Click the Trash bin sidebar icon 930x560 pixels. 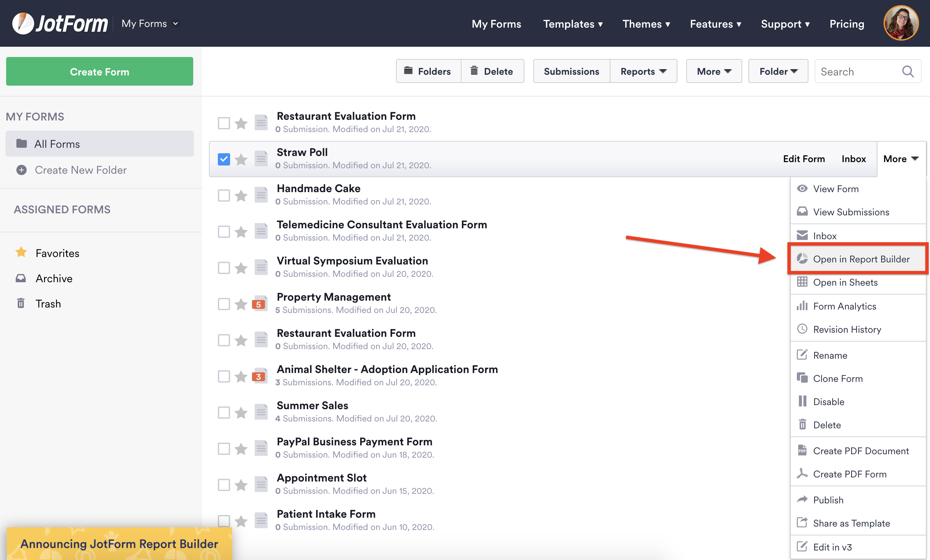coord(21,303)
